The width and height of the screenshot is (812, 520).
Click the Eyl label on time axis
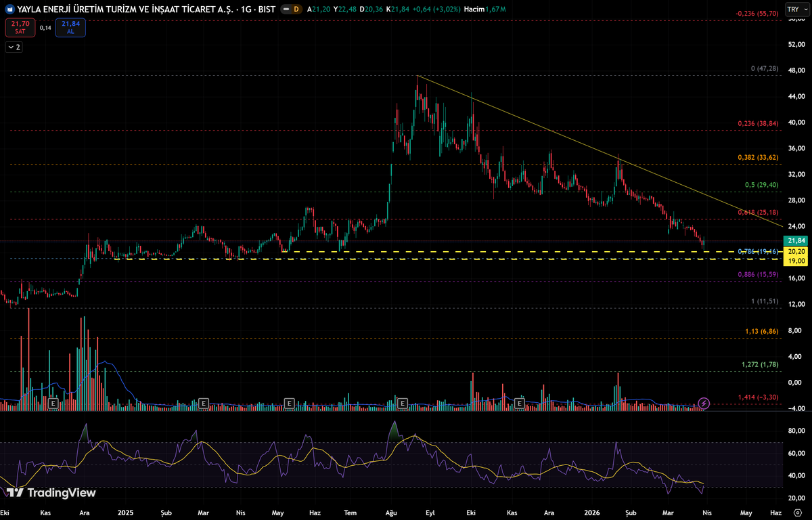[430, 513]
